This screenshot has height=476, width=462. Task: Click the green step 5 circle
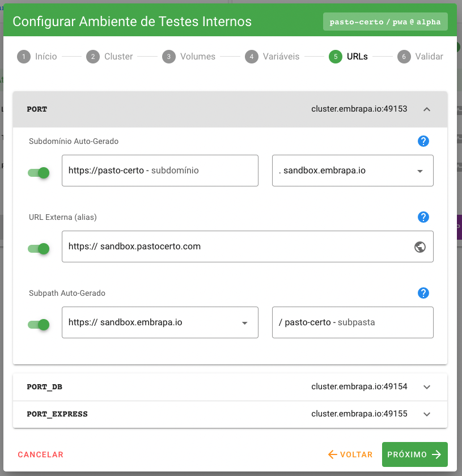(336, 57)
